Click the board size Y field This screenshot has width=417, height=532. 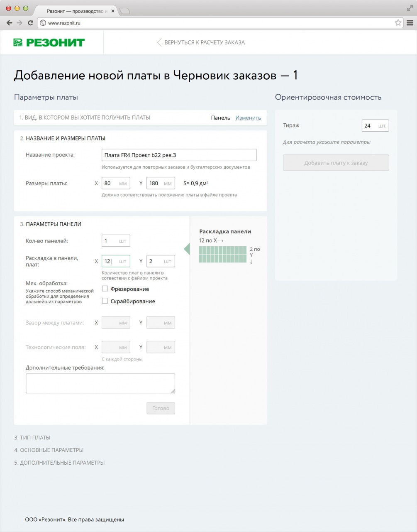click(161, 183)
